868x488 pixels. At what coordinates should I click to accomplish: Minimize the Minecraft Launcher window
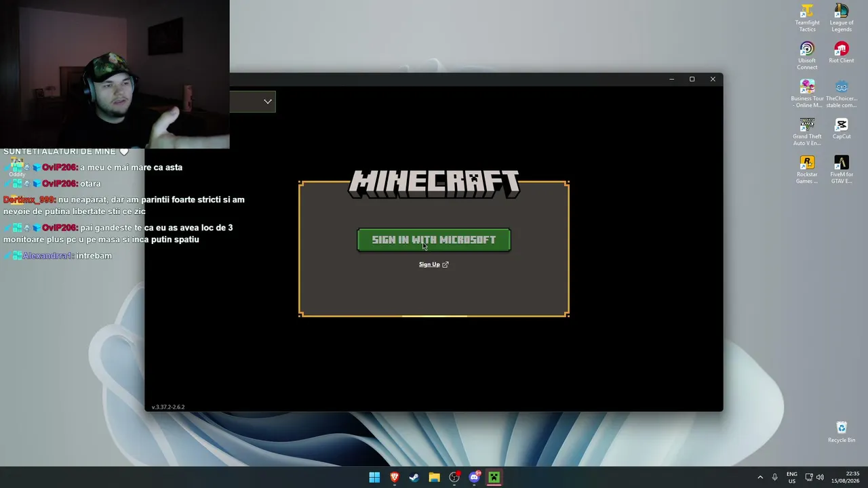[671, 79]
